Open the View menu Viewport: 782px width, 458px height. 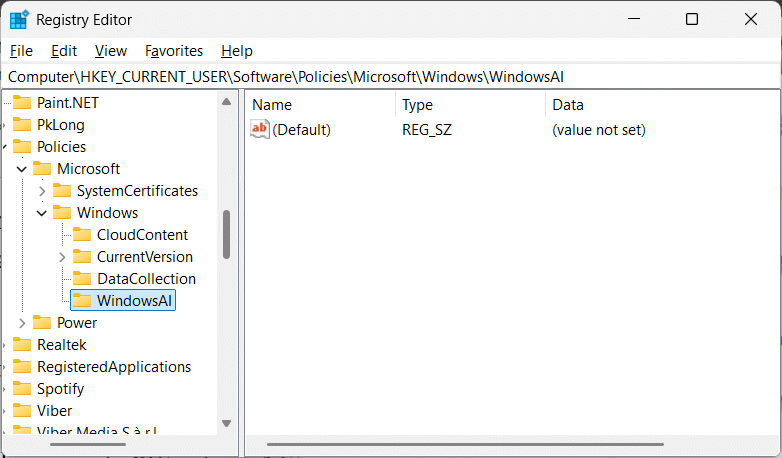coord(111,51)
